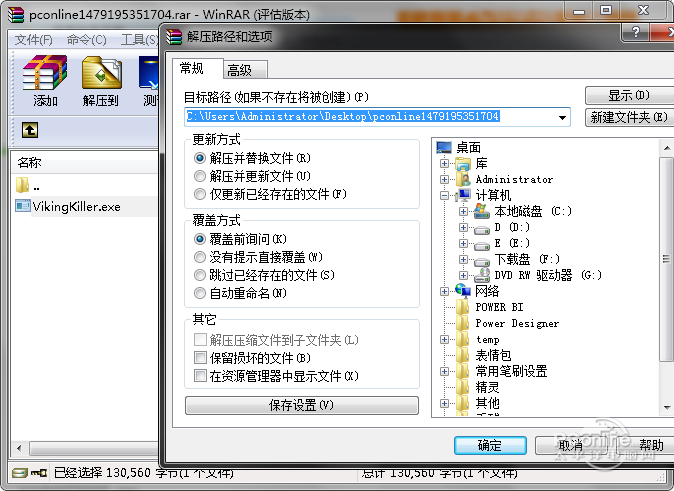Screen dimensions: 674x491
Task: Expand the Administrator tree node
Action: pyautogui.click(x=444, y=179)
